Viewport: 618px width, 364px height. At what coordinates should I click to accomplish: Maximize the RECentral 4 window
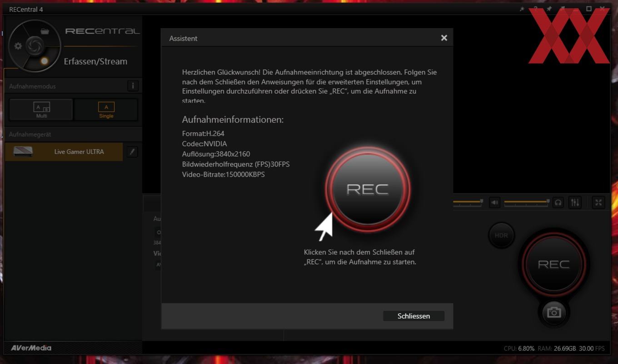tap(589, 9)
